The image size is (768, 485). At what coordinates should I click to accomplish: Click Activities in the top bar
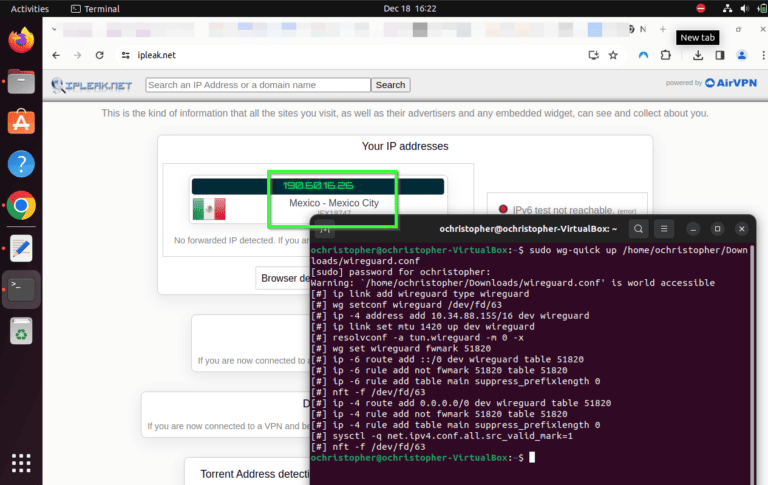click(29, 8)
